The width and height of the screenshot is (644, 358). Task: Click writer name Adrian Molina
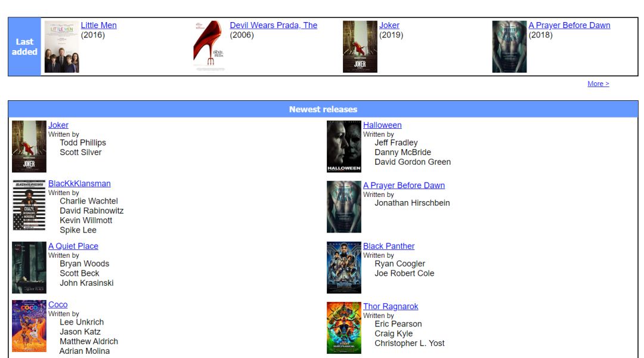coord(85,351)
